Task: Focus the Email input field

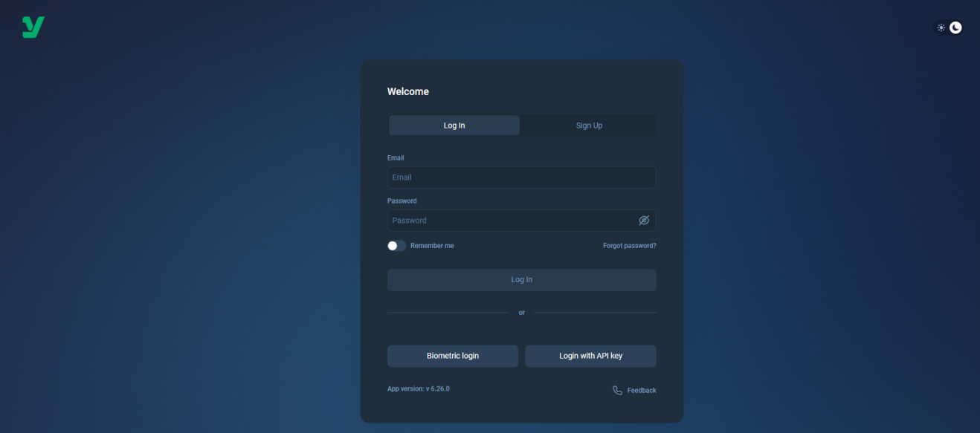Action: pos(521,178)
